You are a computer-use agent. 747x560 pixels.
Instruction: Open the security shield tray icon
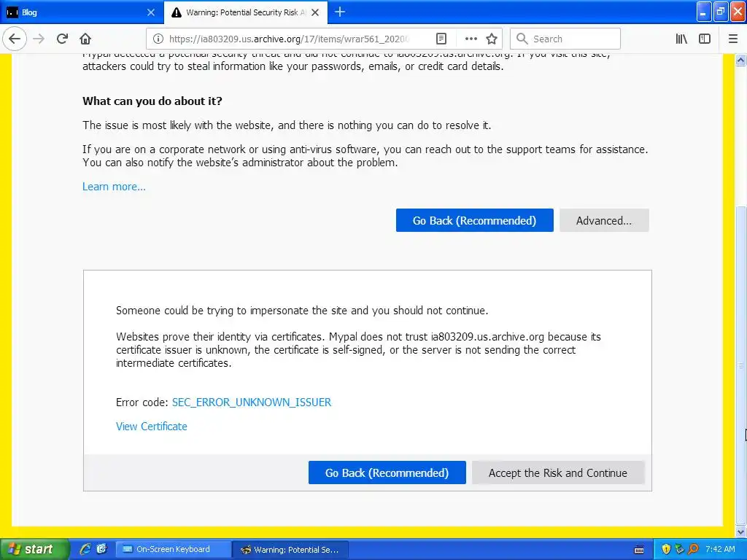pyautogui.click(x=666, y=549)
